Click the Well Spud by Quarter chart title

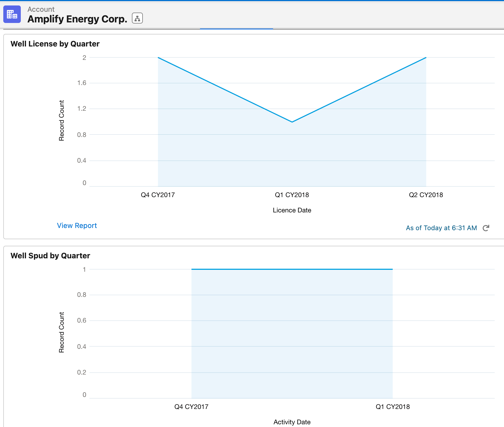click(50, 255)
